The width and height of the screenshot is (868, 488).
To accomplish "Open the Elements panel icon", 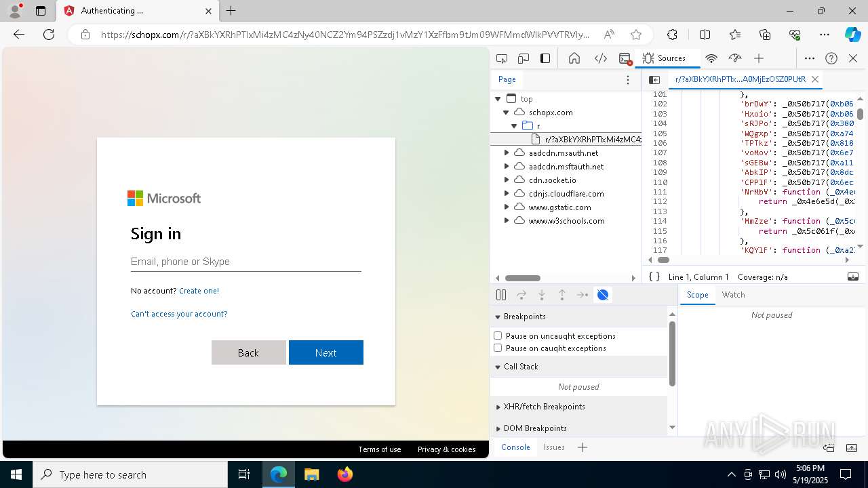I will 601,58.
